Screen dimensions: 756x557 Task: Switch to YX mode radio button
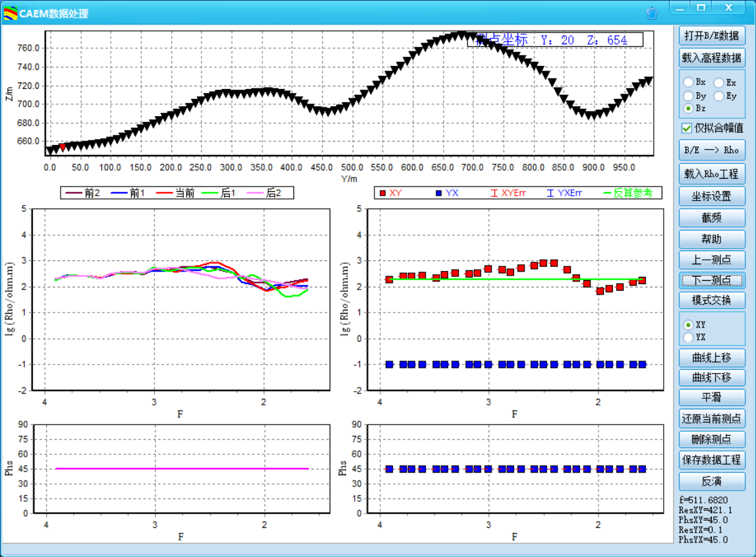click(688, 337)
